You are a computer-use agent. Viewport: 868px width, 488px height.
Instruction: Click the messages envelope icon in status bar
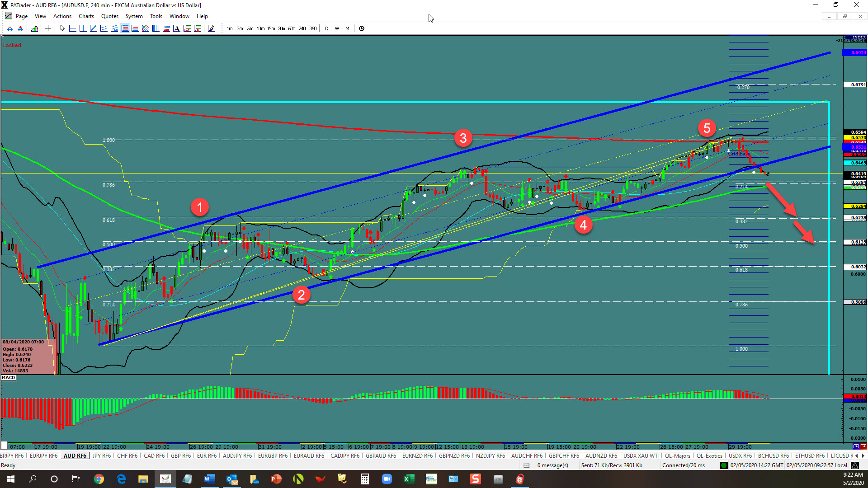[x=526, y=465]
